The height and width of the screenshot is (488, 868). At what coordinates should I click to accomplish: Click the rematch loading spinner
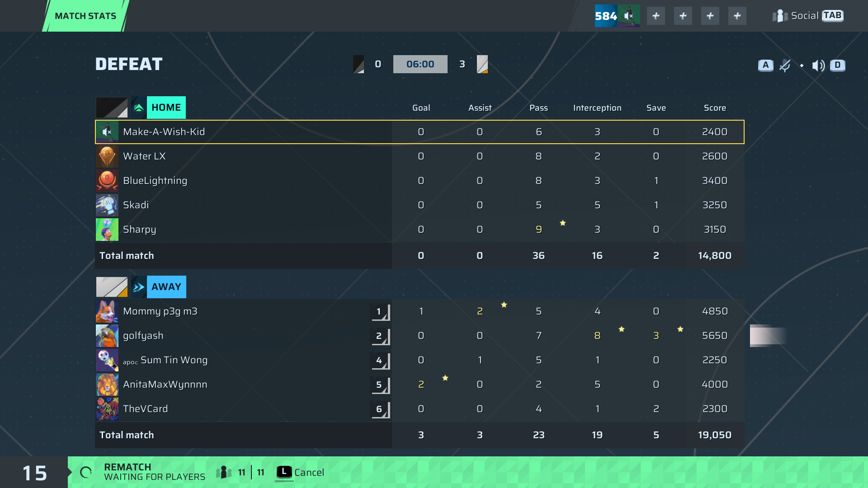[x=86, y=473]
